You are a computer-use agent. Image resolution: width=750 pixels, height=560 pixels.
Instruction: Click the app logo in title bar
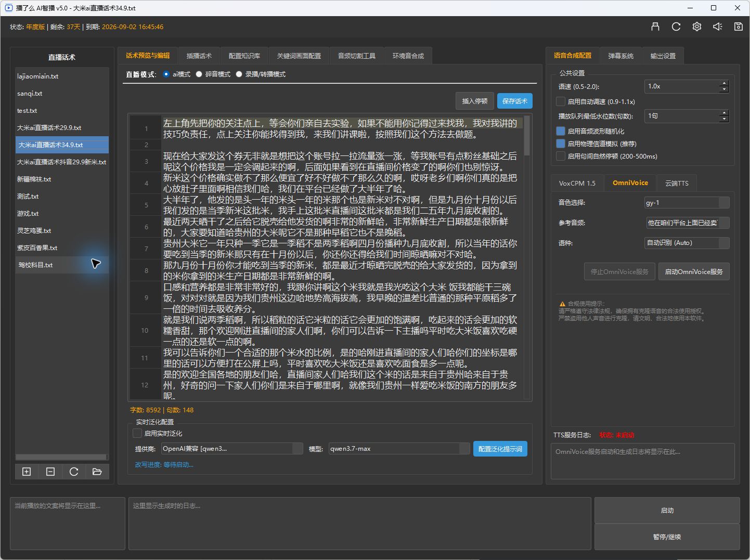8,8
